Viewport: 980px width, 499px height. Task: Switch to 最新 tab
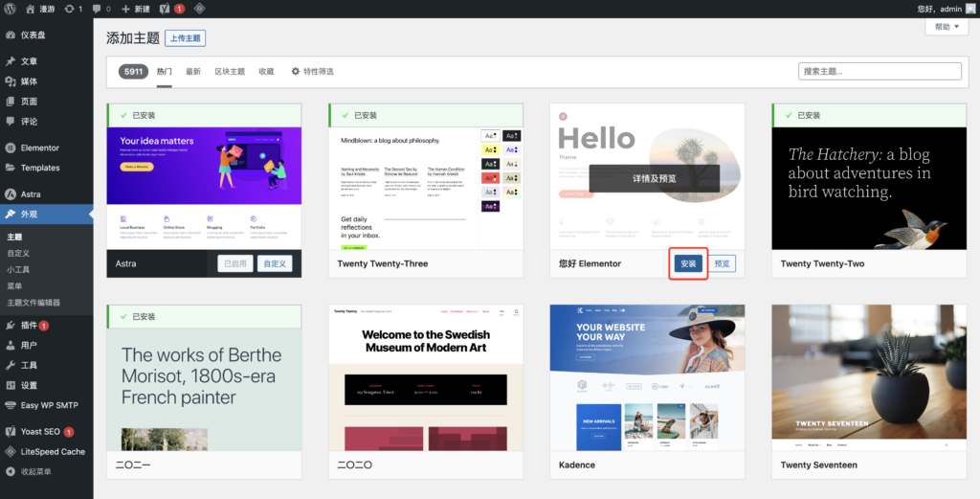(193, 71)
